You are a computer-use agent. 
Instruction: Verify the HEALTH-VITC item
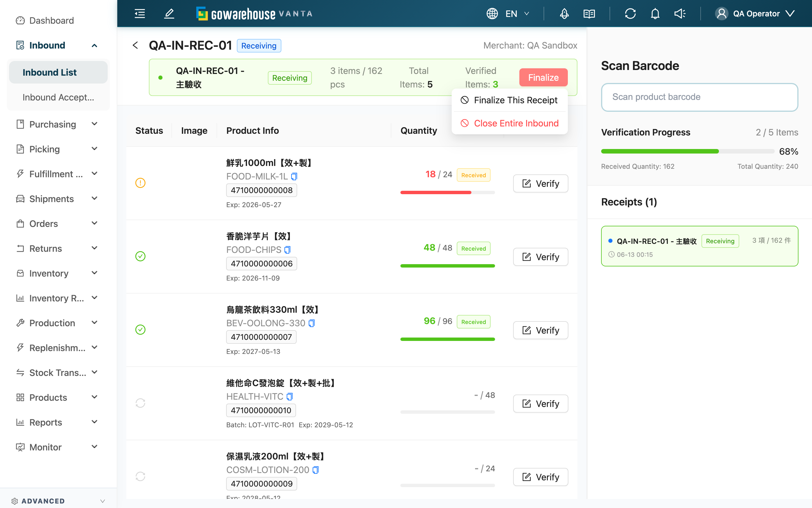click(540, 404)
